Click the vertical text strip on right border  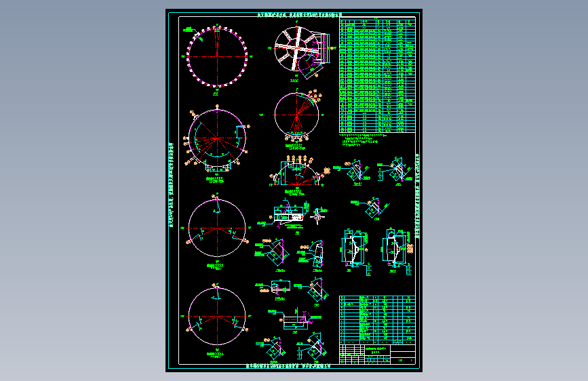pos(418,195)
